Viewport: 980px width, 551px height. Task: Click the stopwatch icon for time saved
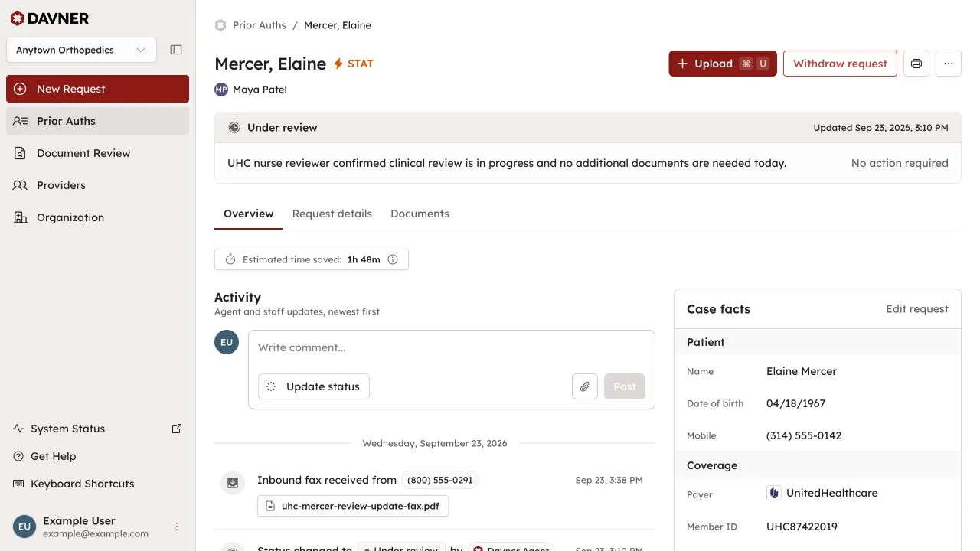pyautogui.click(x=230, y=259)
